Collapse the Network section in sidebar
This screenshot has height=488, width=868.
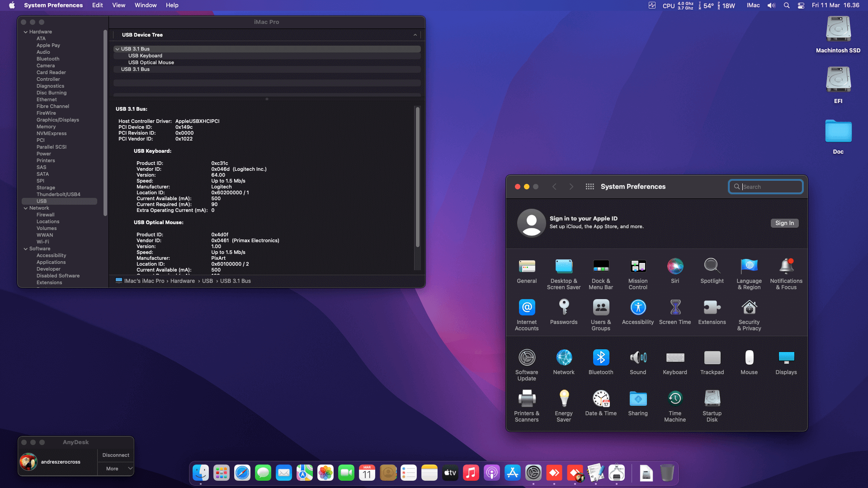pos(26,208)
